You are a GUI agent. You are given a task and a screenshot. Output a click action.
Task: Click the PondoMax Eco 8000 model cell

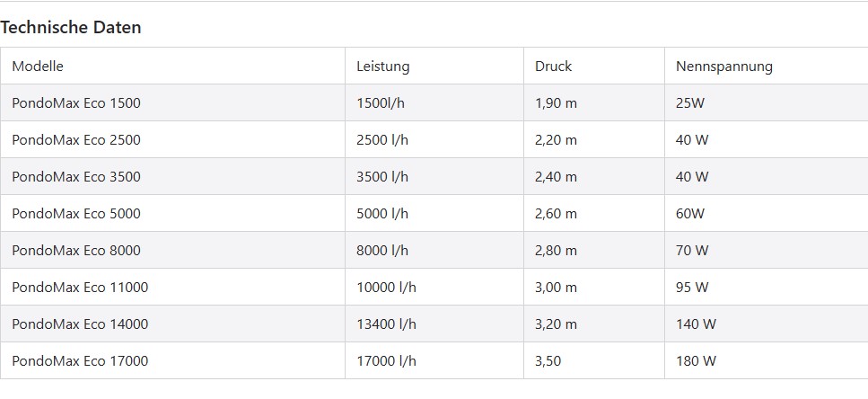click(76, 251)
